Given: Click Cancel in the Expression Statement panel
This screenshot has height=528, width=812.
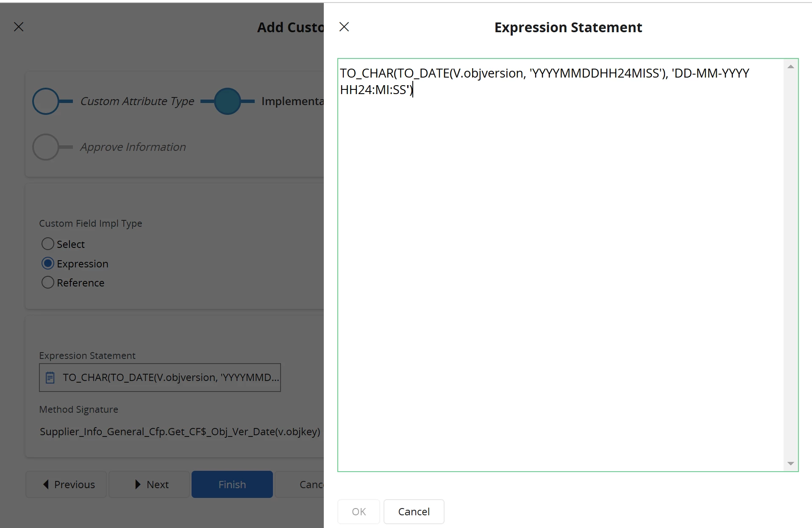Looking at the screenshot, I should pyautogui.click(x=414, y=511).
